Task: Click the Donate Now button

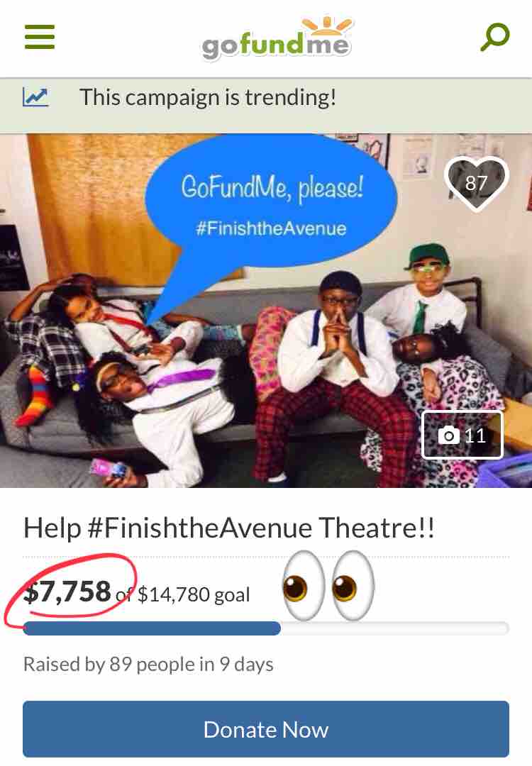Action: 266,729
